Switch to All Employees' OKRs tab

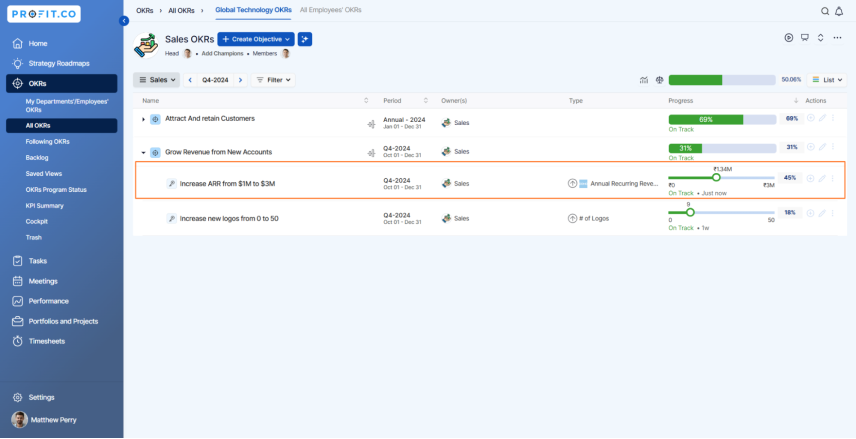330,10
